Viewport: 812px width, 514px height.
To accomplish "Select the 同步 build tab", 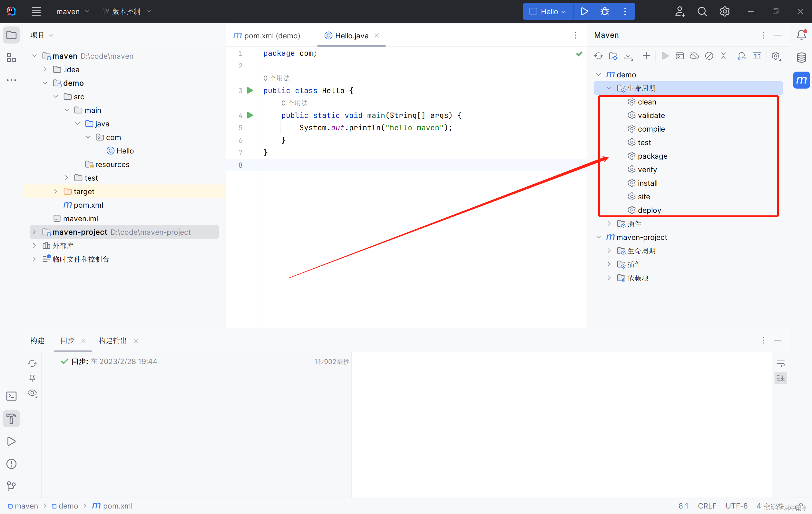I will point(67,341).
